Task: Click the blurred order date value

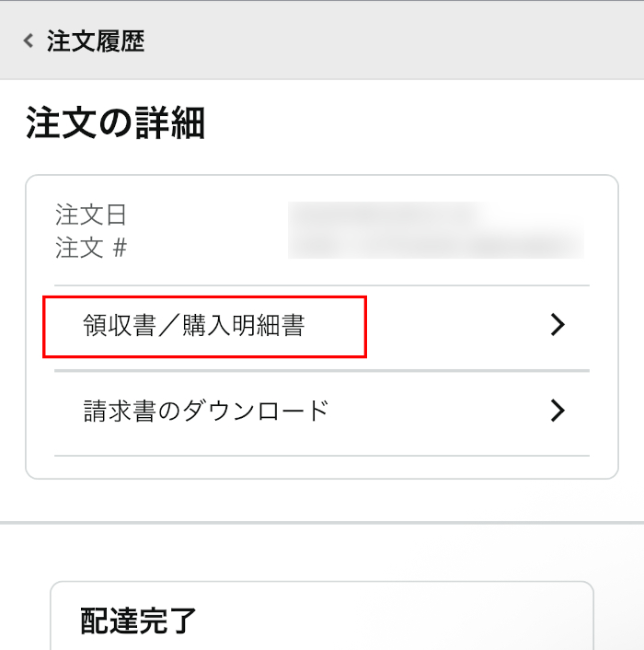Action: (386, 215)
